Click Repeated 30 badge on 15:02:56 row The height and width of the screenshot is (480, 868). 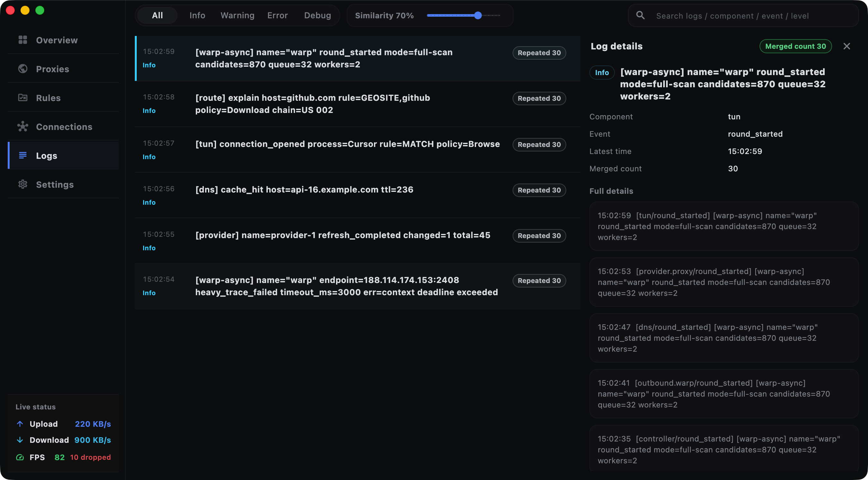(x=539, y=190)
